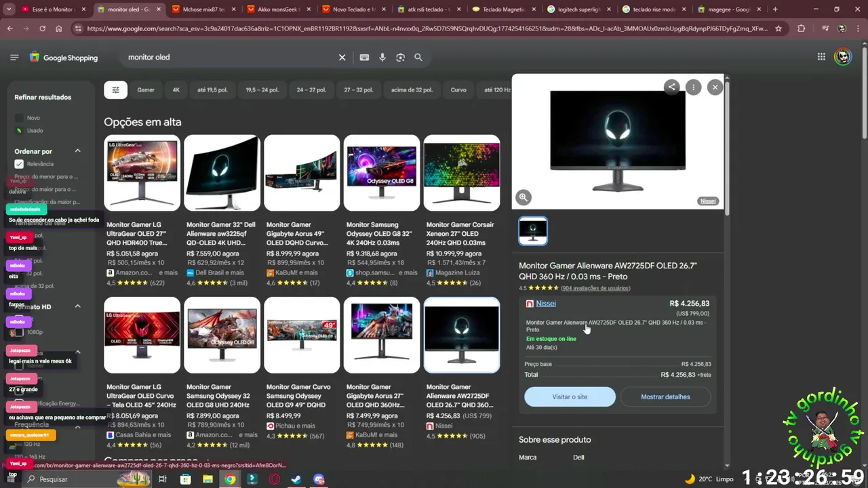Collapse the Formato HD section
Image resolution: width=868 pixels, height=488 pixels.
pyautogui.click(x=77, y=306)
